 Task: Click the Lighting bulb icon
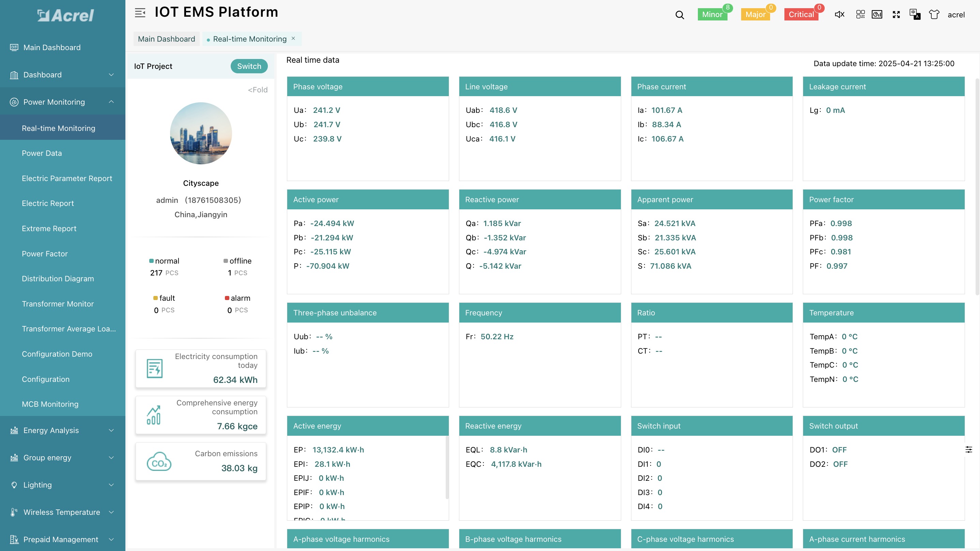click(14, 485)
